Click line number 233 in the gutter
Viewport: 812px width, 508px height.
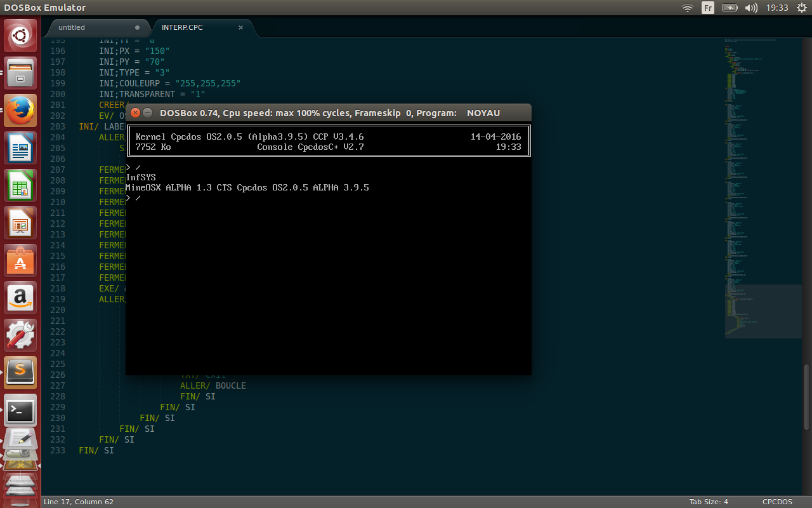click(57, 450)
